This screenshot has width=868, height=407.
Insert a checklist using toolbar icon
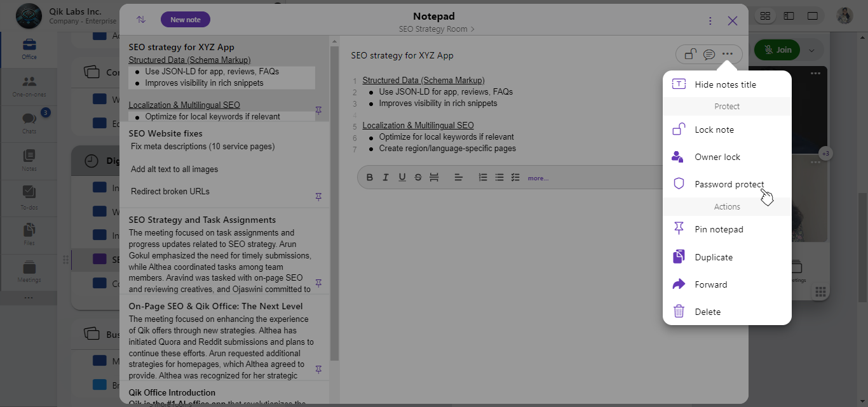click(x=515, y=178)
